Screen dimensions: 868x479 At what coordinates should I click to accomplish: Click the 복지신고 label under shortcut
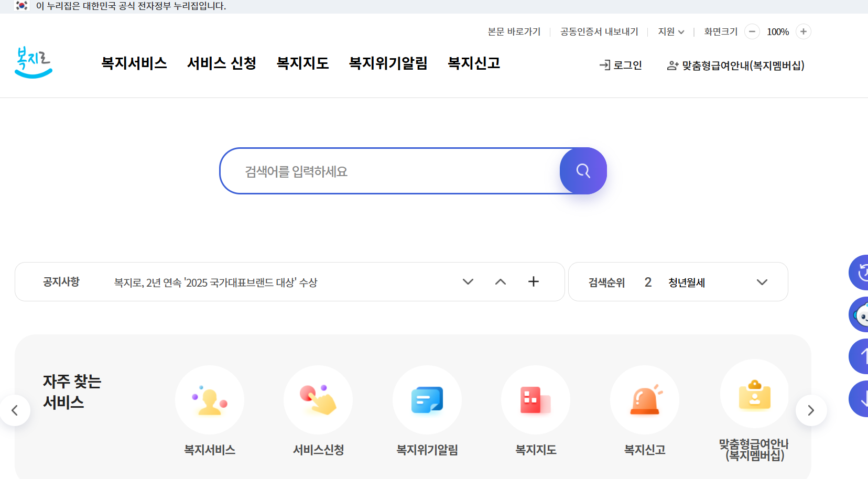click(645, 450)
